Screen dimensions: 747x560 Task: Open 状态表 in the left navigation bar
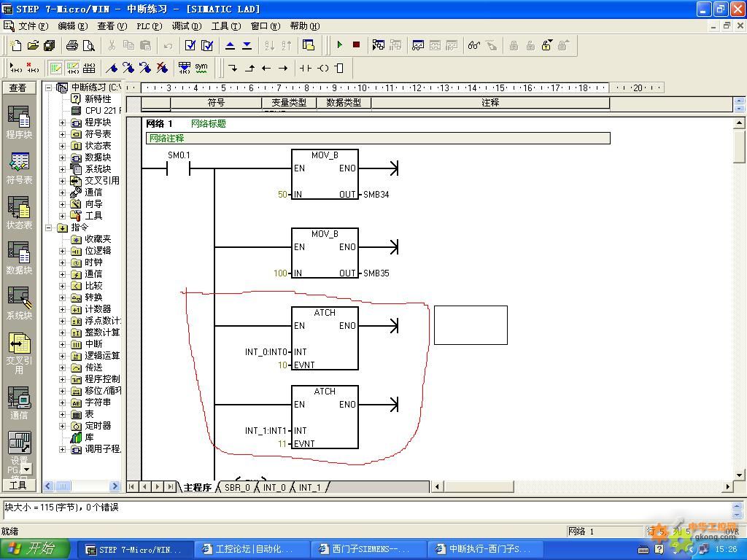point(19,213)
